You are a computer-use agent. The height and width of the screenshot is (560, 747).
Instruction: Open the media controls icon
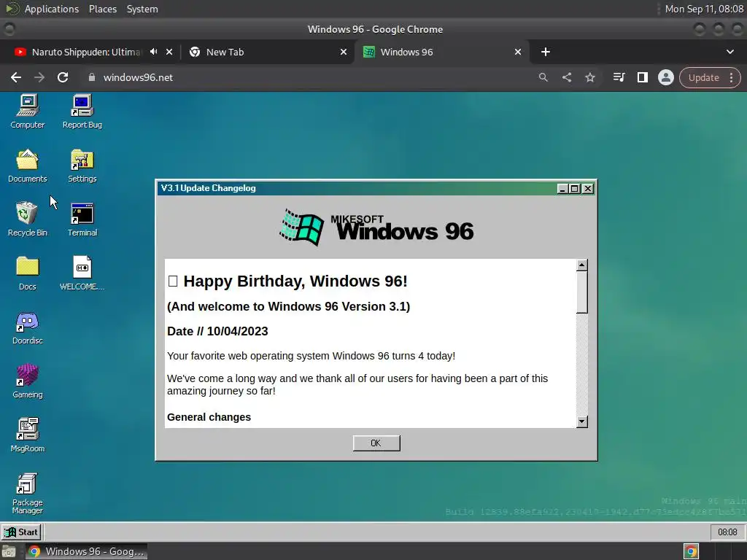click(619, 77)
